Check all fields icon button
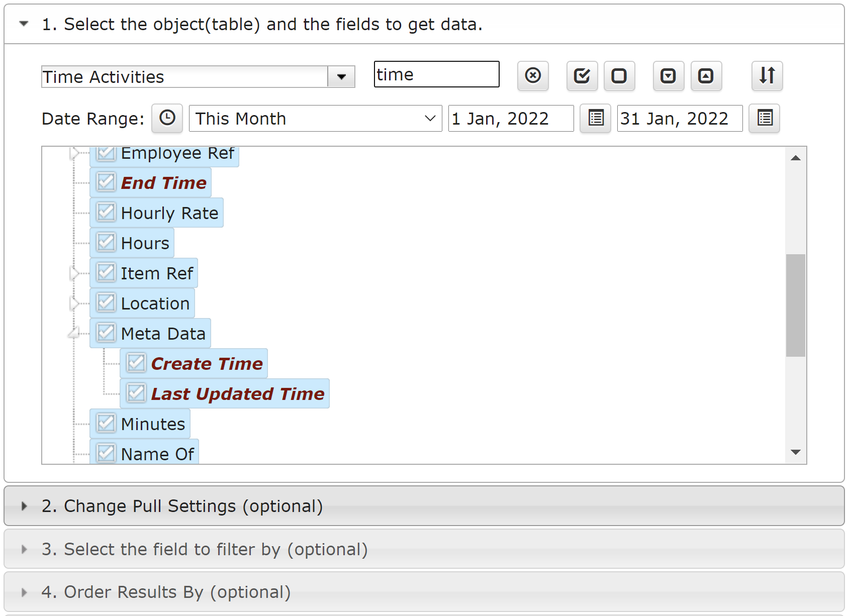The height and width of the screenshot is (616, 849). tap(582, 76)
